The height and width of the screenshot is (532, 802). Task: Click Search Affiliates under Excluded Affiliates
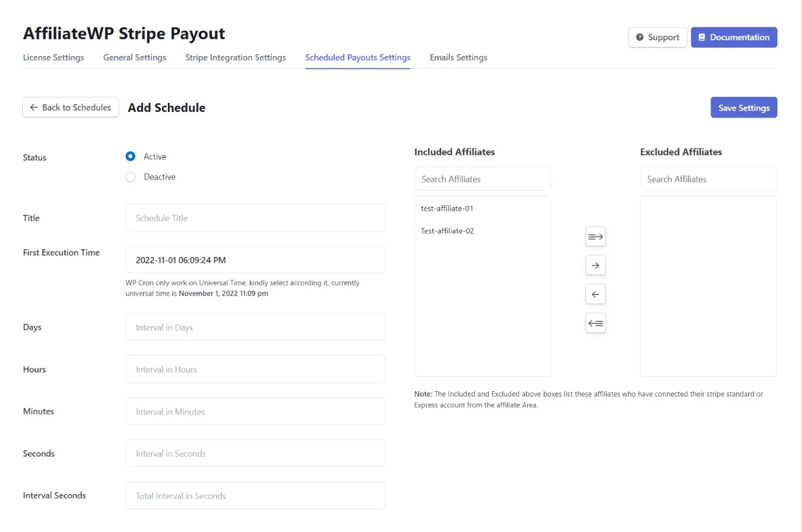click(708, 178)
